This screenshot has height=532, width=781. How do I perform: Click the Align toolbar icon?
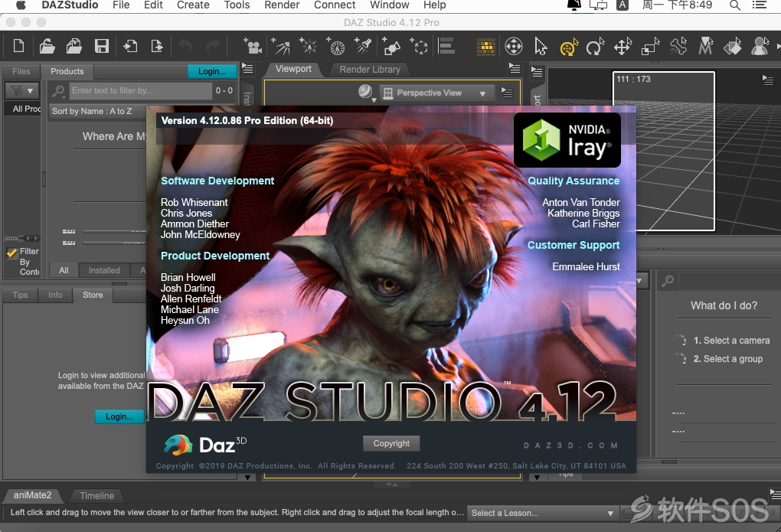446,47
